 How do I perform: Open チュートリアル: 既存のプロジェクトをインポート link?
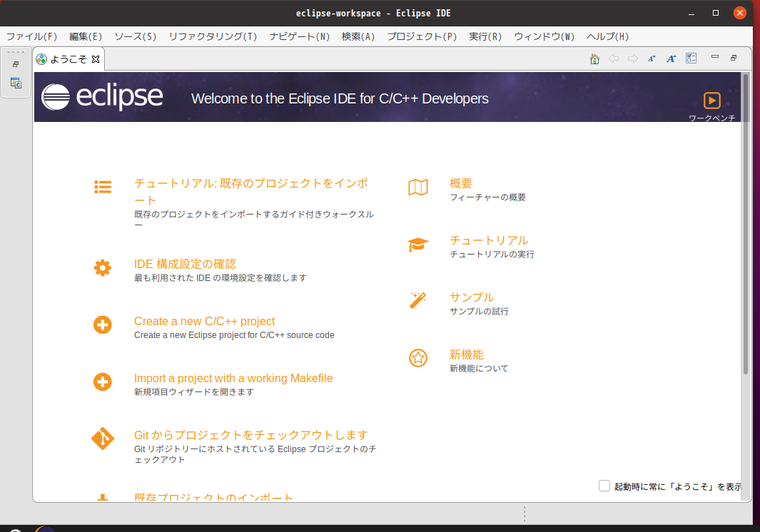tap(250, 191)
